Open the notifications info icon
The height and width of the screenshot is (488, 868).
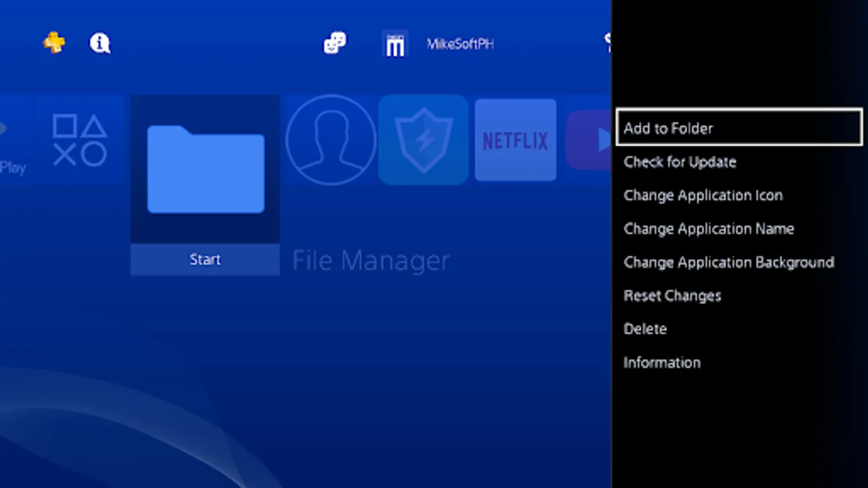pyautogui.click(x=100, y=43)
